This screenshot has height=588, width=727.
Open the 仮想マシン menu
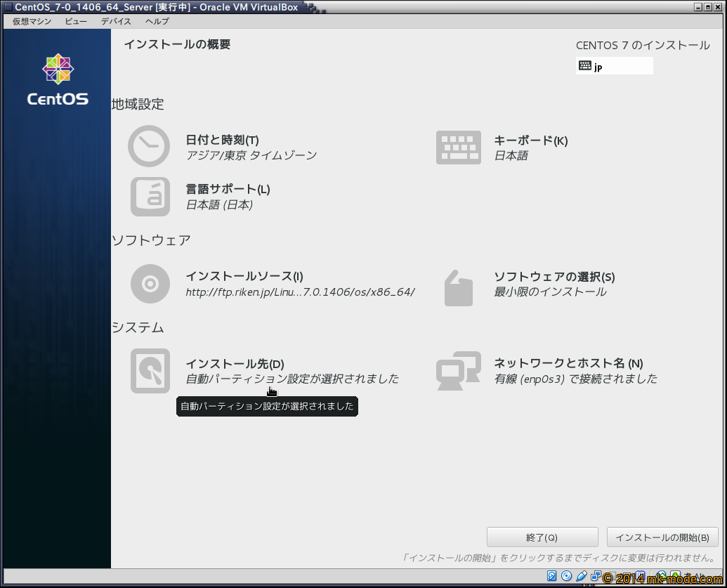click(x=32, y=21)
